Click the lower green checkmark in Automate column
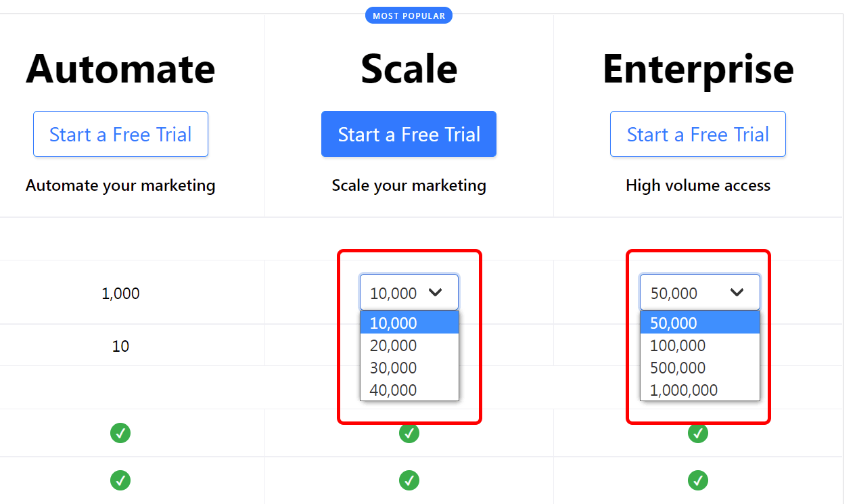 point(120,480)
